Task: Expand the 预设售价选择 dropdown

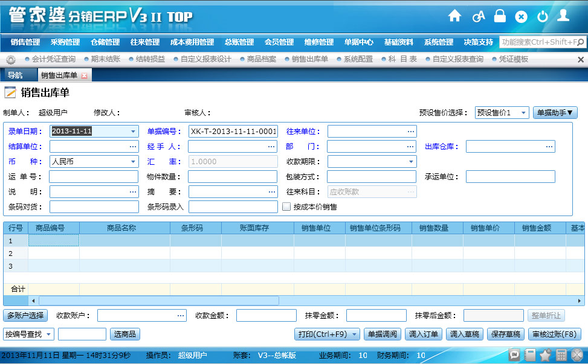Action: 523,113
